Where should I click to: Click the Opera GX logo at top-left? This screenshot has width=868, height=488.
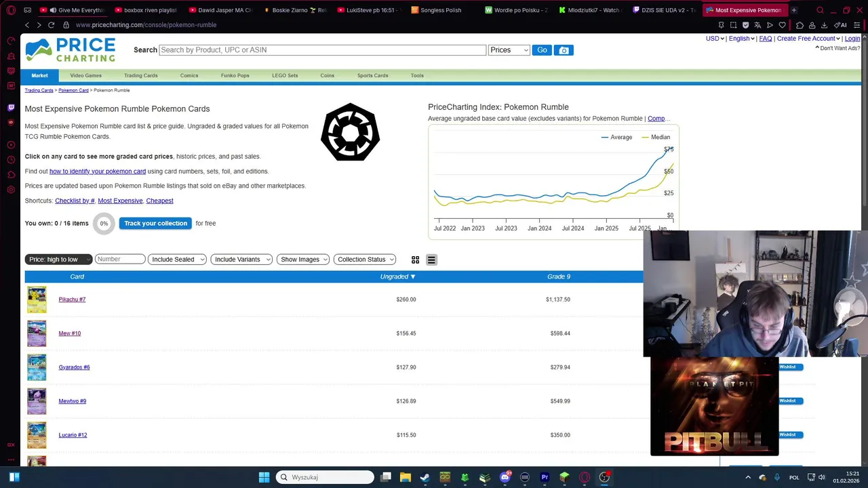(x=11, y=10)
